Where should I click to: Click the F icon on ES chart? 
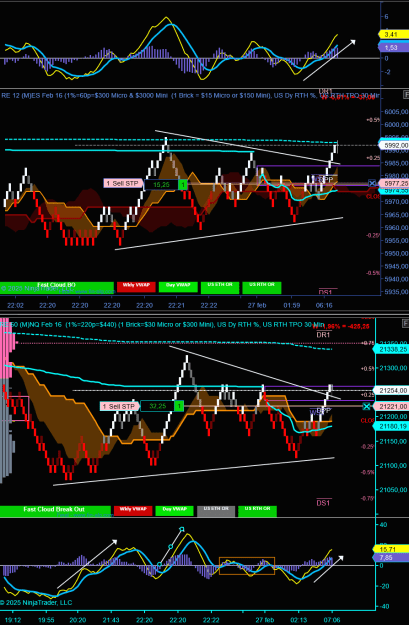(406, 95)
